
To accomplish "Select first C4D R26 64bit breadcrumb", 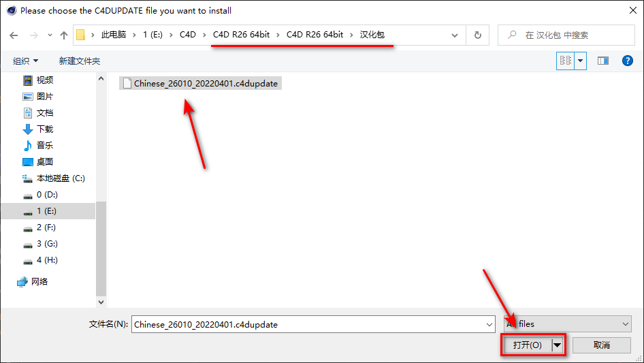I will pyautogui.click(x=241, y=35).
